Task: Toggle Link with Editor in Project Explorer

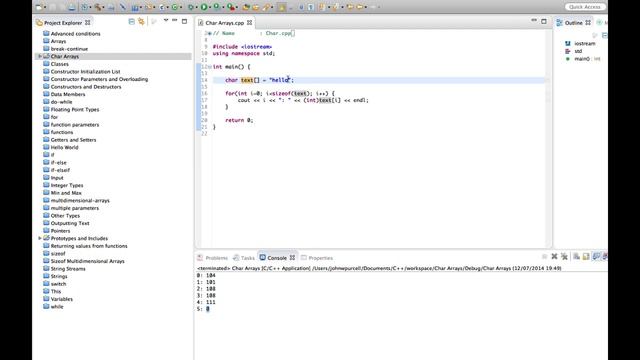Action: (x=141, y=21)
